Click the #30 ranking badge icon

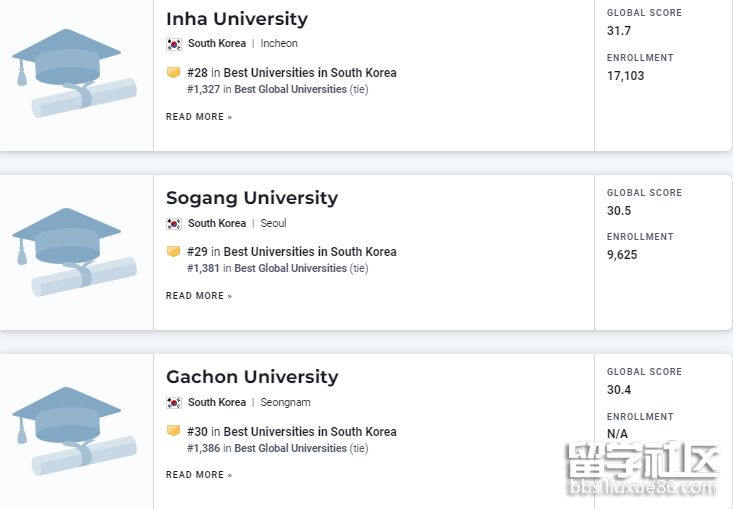click(x=173, y=431)
